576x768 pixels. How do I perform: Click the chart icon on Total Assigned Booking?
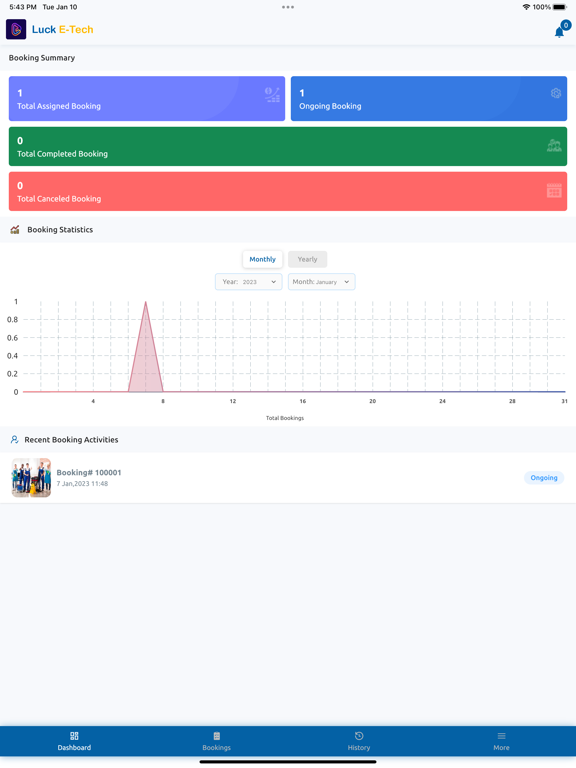[272, 95]
